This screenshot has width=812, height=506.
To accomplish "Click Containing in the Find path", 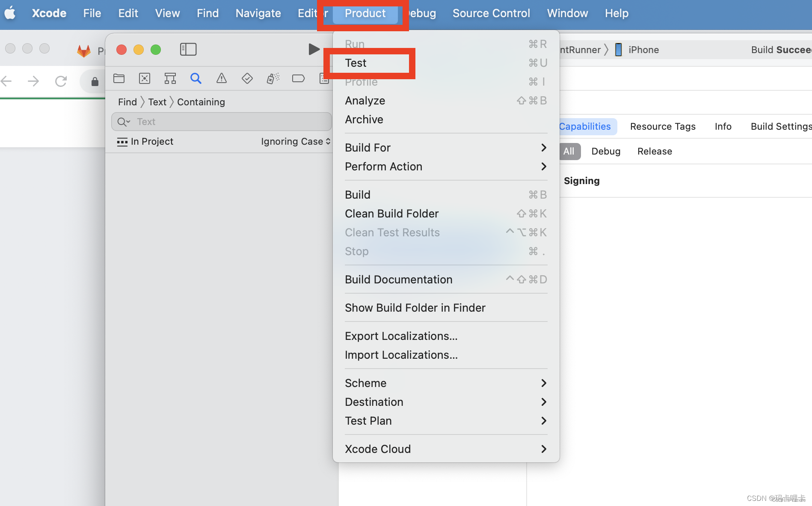I will [x=201, y=102].
